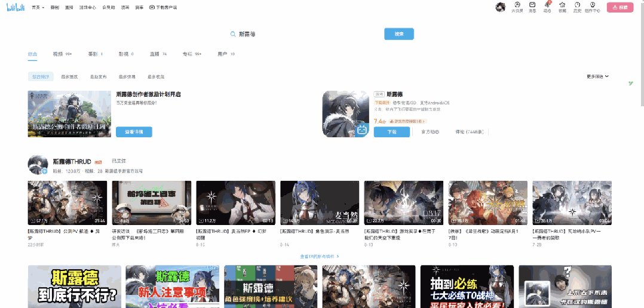Open the 收藏 favorites star icon
The width and height of the screenshot is (644, 308).
click(x=562, y=7)
